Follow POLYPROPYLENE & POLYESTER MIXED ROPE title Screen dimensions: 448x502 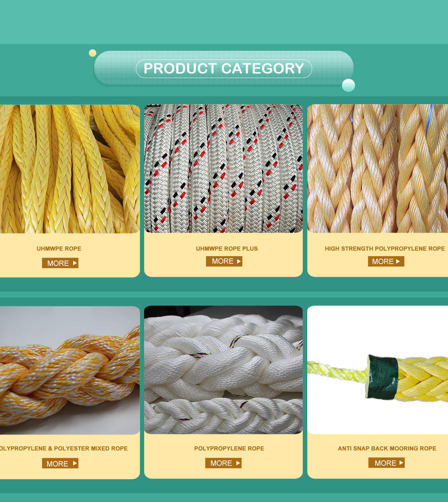64,448
